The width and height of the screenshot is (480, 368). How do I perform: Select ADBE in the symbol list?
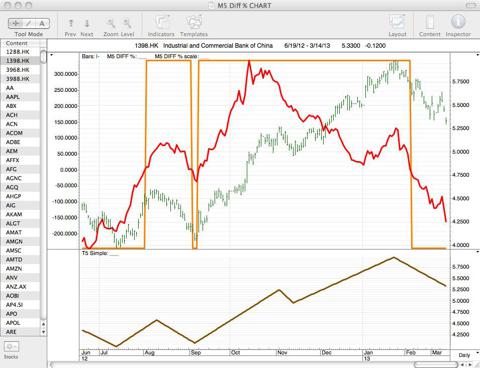coord(21,142)
